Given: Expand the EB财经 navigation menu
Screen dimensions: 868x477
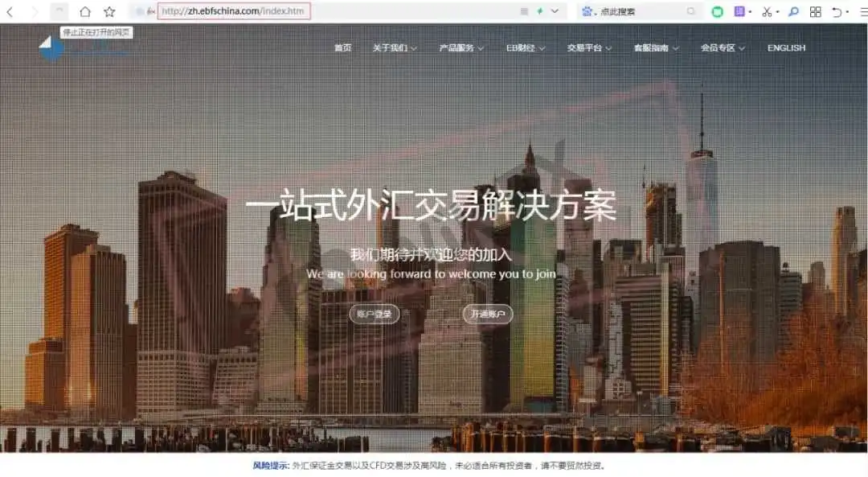Looking at the screenshot, I should click(x=526, y=47).
